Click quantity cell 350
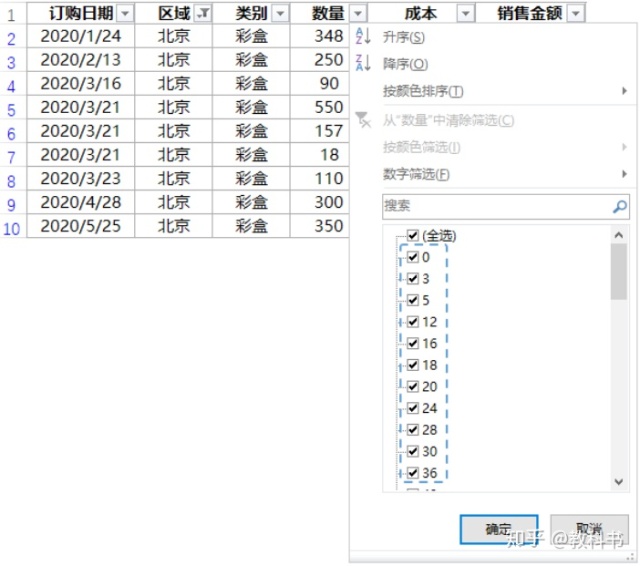The width and height of the screenshot is (640, 566). click(x=320, y=226)
